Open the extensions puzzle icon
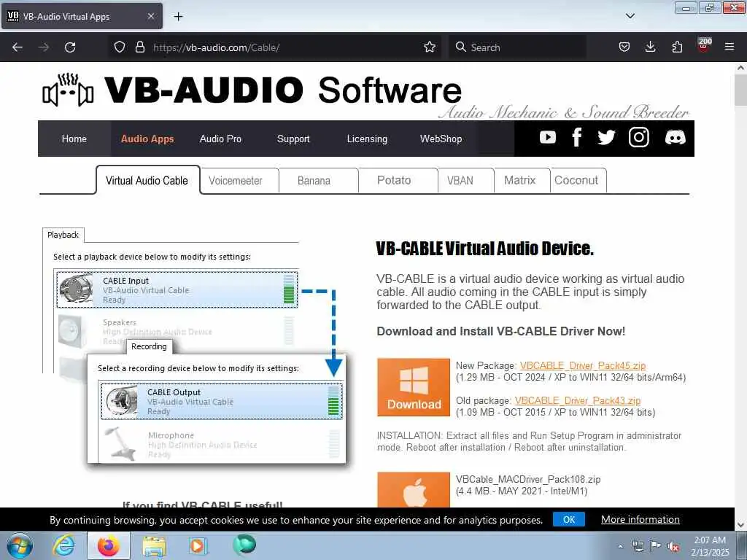The height and width of the screenshot is (560, 747). [677, 47]
